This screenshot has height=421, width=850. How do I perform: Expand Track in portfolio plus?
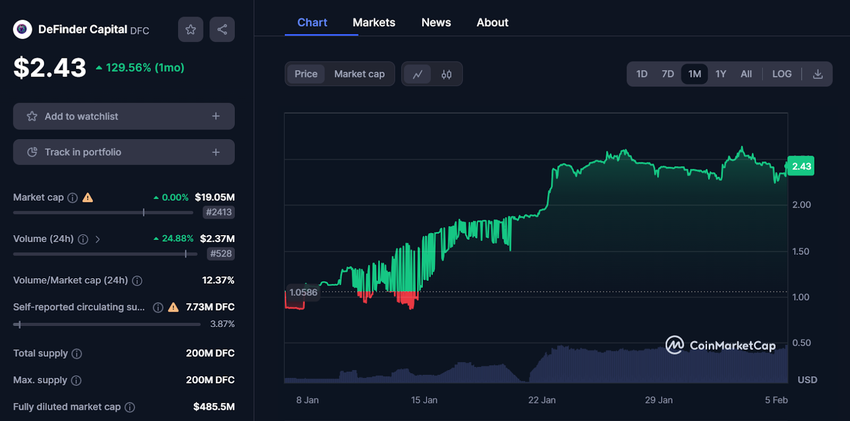click(216, 152)
